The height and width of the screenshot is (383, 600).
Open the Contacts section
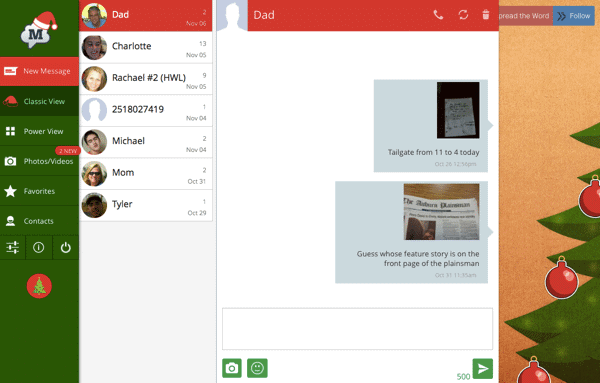coord(39,221)
